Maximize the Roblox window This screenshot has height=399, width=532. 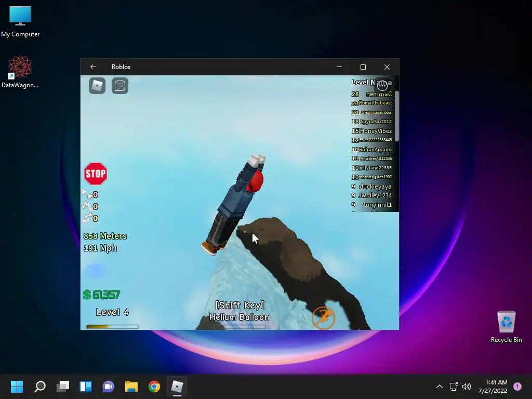pos(363,67)
